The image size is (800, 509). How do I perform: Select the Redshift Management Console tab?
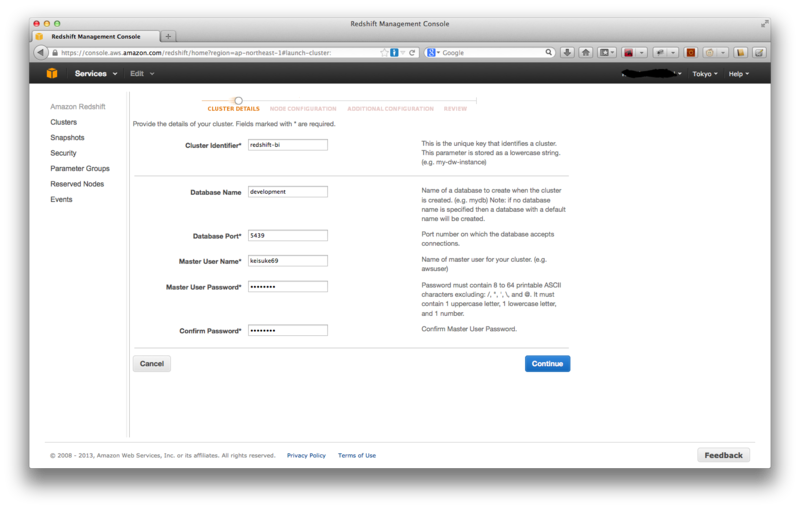tap(96, 36)
